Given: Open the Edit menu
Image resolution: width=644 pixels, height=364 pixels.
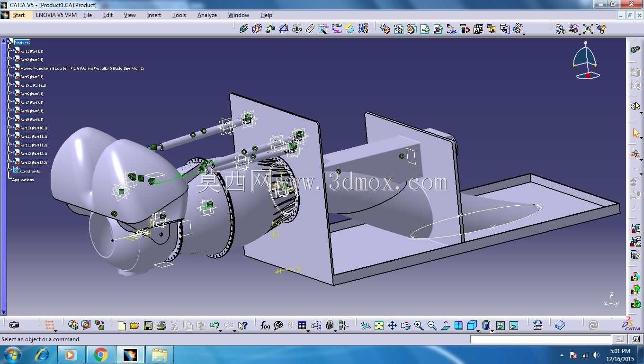Looking at the screenshot, I should point(108,15).
